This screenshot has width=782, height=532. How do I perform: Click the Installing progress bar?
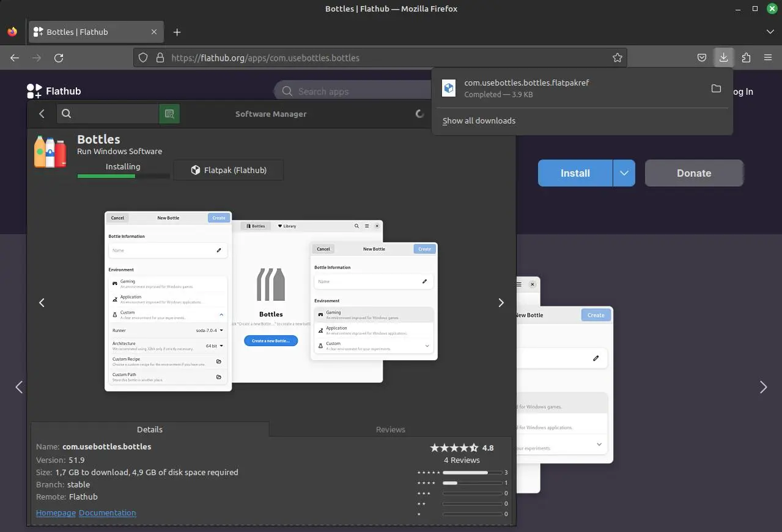(124, 176)
